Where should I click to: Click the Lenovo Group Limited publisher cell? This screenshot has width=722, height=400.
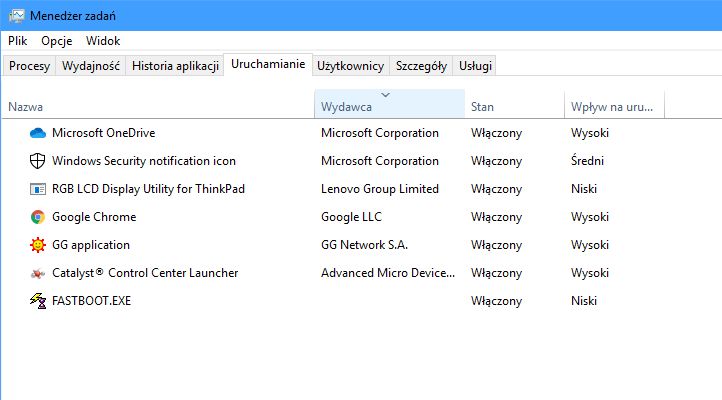[x=380, y=189]
